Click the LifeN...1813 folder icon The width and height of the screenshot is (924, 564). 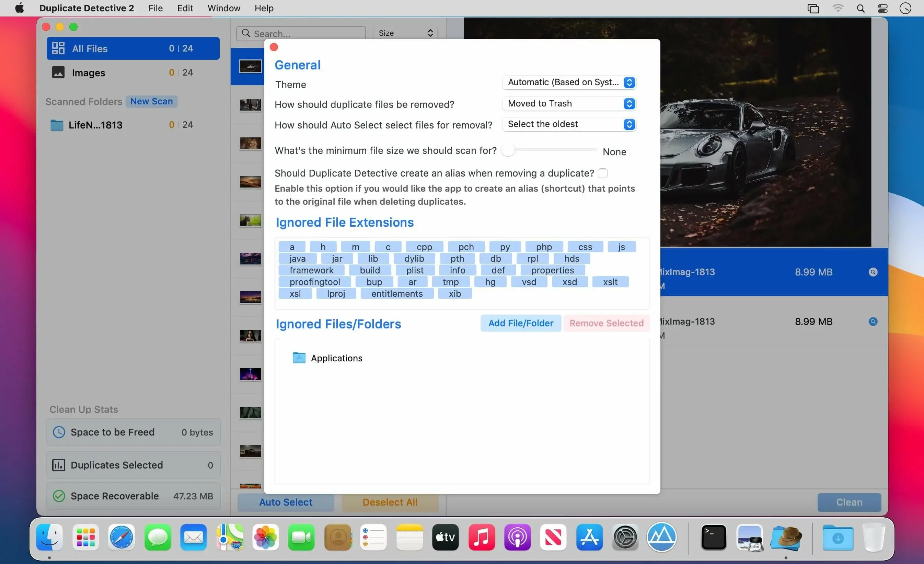57,125
